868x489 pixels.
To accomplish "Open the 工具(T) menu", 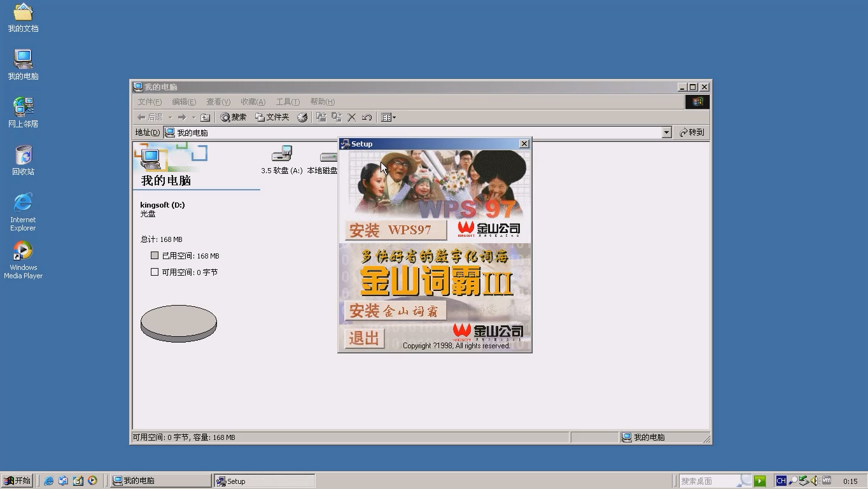I will [288, 102].
